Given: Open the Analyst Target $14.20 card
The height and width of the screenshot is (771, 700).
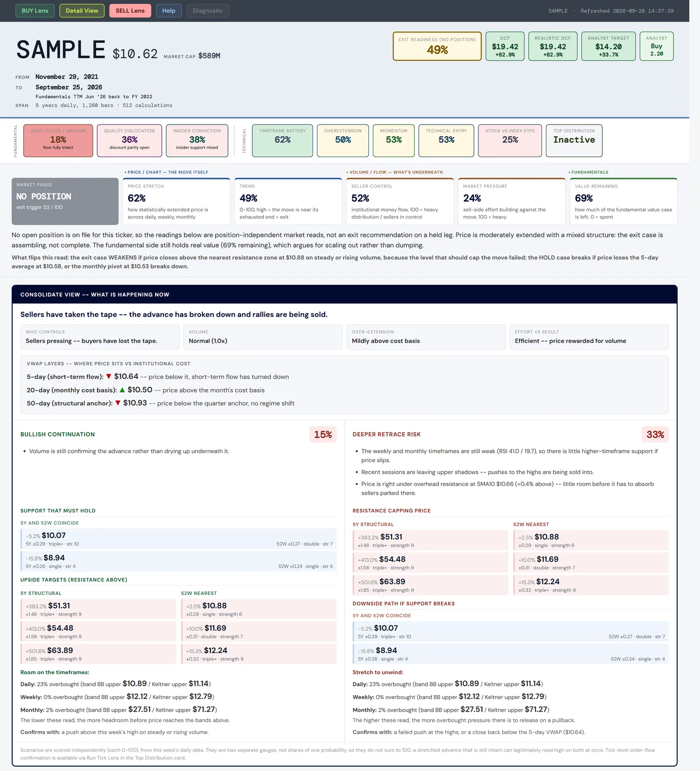Looking at the screenshot, I should point(609,46).
